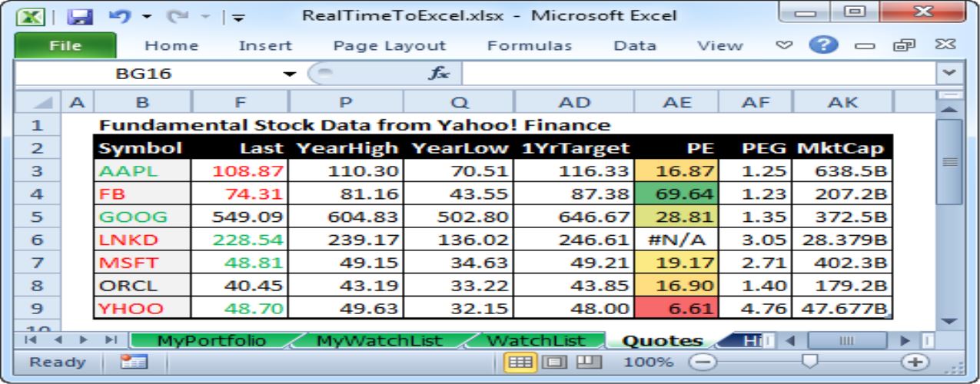Click the zoom out minus button
The height and width of the screenshot is (384, 980).
point(706,361)
